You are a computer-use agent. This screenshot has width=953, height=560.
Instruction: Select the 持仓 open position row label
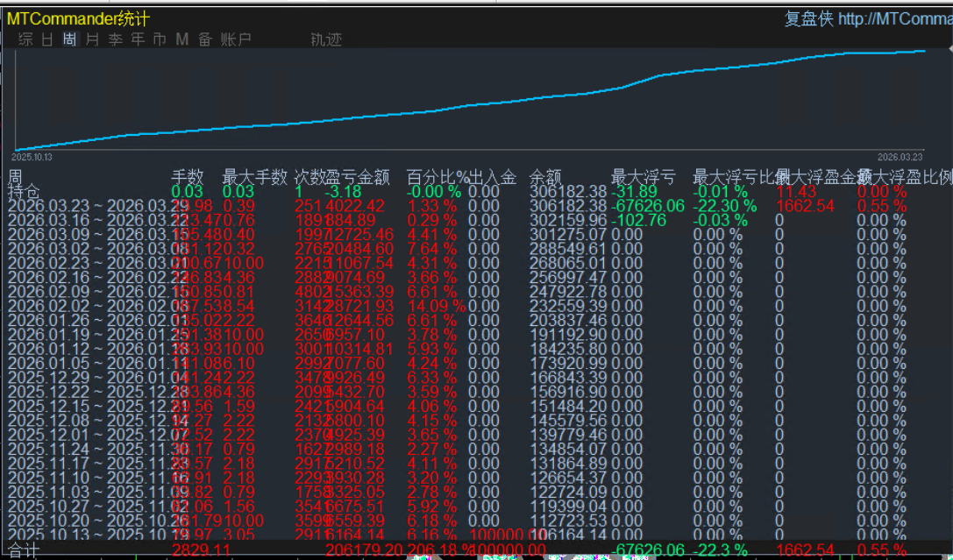[24, 191]
